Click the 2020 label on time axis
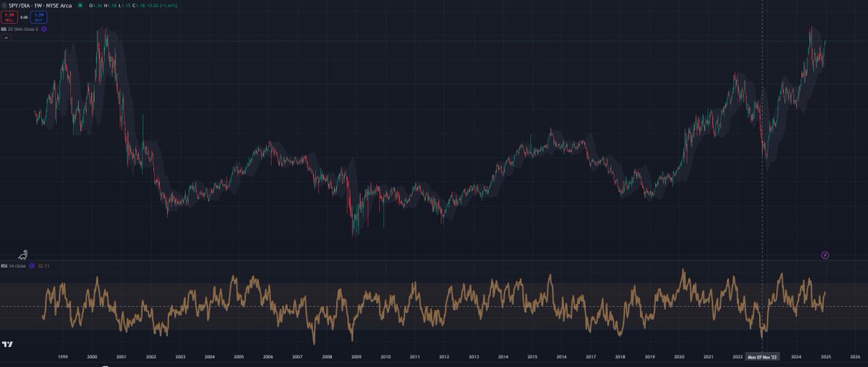Screen dimensions: 868x367 (x=679, y=357)
